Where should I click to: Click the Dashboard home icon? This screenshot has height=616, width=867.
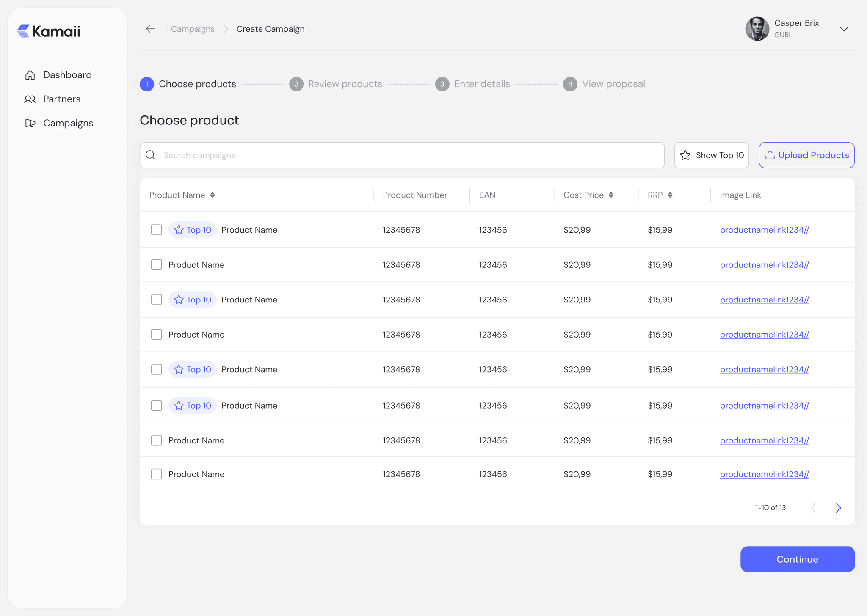click(x=30, y=75)
